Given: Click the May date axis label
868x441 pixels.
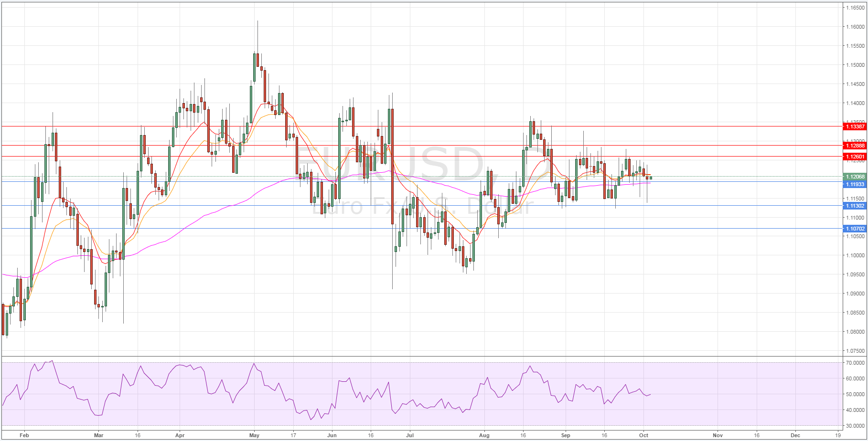Looking at the screenshot, I should coord(254,435).
